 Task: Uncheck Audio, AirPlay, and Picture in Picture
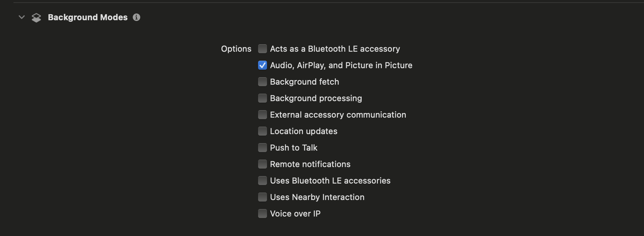[x=263, y=65]
